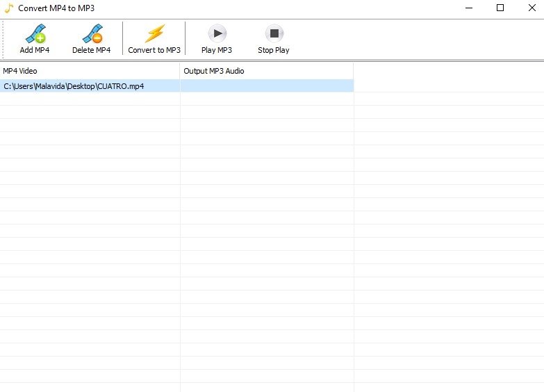Click the "Add MP4" text label
The width and height of the screenshot is (544, 392).
click(x=35, y=50)
